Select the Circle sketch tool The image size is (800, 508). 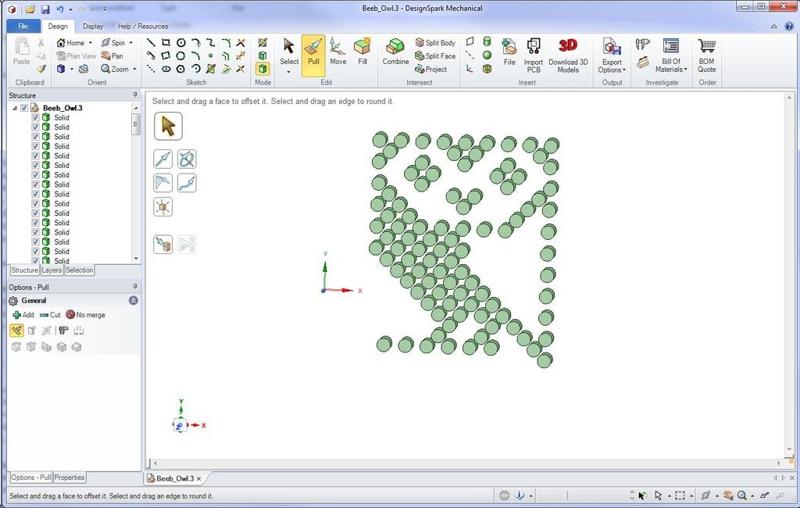point(181,42)
